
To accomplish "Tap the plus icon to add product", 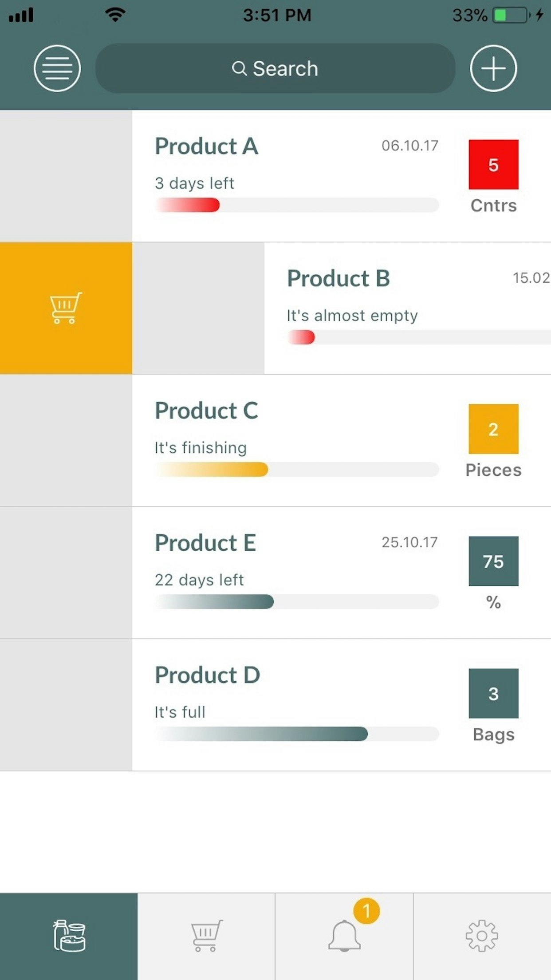I will tap(493, 68).
